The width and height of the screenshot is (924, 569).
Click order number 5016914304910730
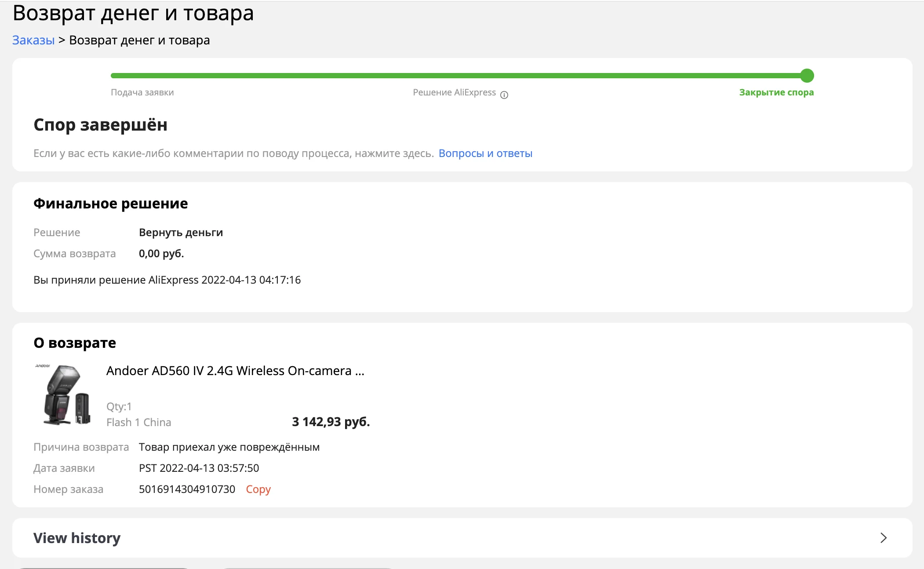click(x=187, y=489)
